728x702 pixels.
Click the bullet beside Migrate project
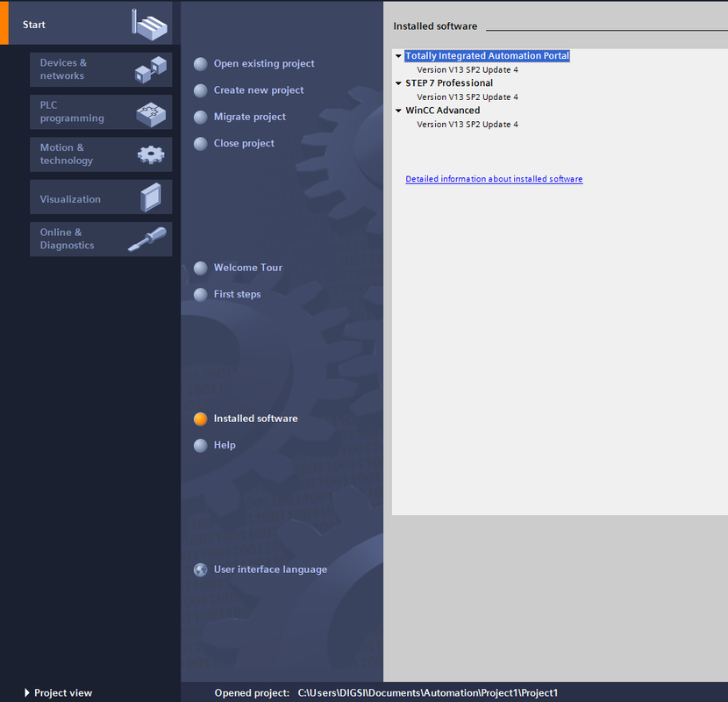(x=201, y=117)
